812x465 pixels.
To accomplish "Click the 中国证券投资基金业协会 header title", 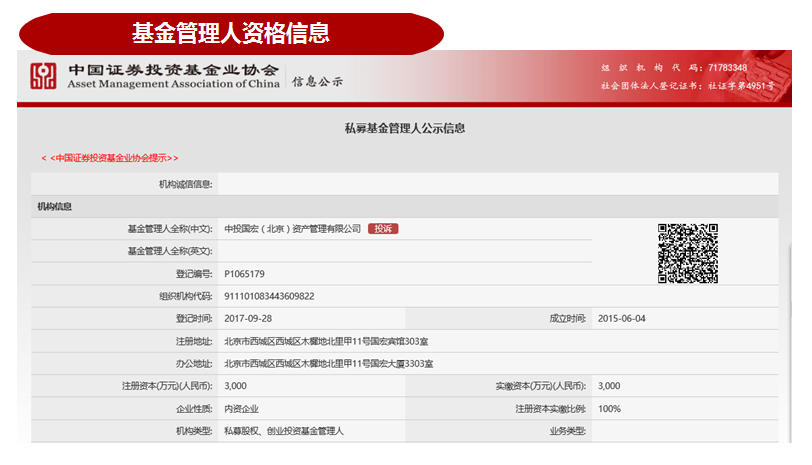I will pyautogui.click(x=173, y=70).
